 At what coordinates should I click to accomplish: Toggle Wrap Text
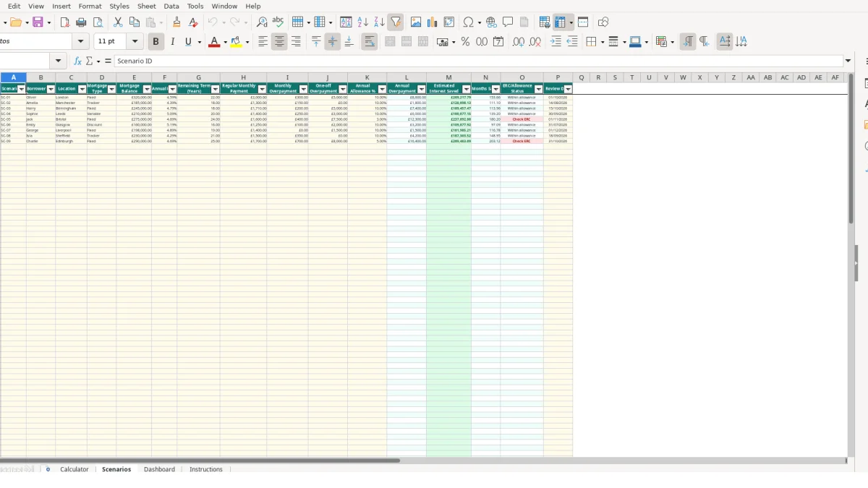(x=370, y=42)
